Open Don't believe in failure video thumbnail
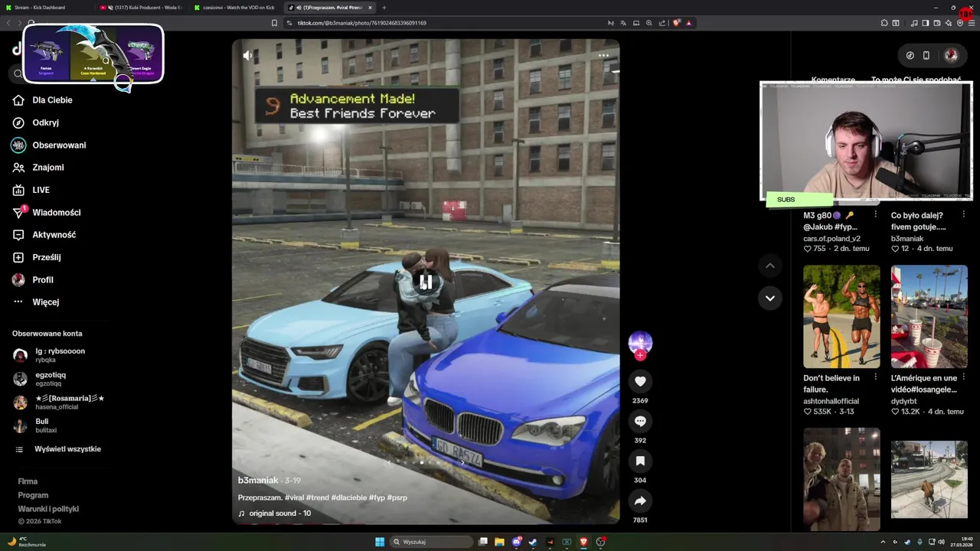Screen dimensions: 980x551 841,316
